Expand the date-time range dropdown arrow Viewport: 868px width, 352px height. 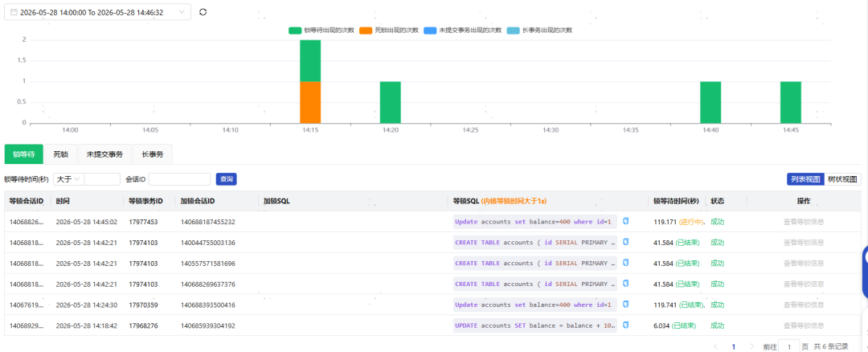pos(182,12)
